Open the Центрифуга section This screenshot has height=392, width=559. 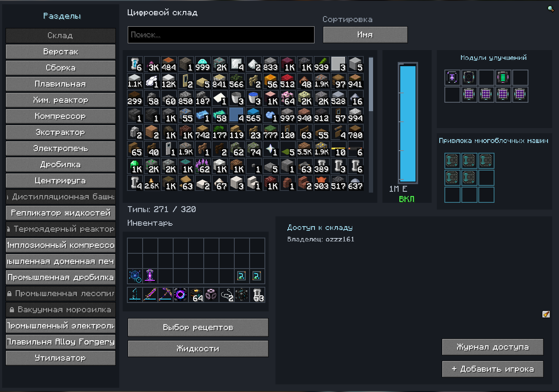[x=60, y=181]
